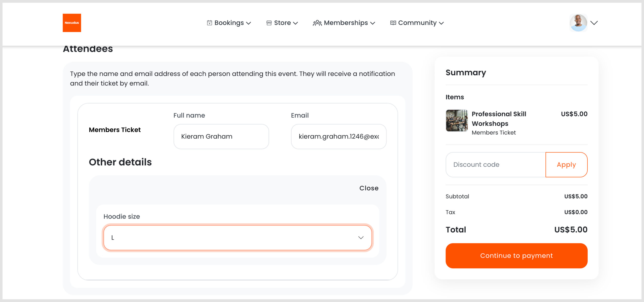
Task: Click the item price US$5.00
Action: (x=574, y=114)
